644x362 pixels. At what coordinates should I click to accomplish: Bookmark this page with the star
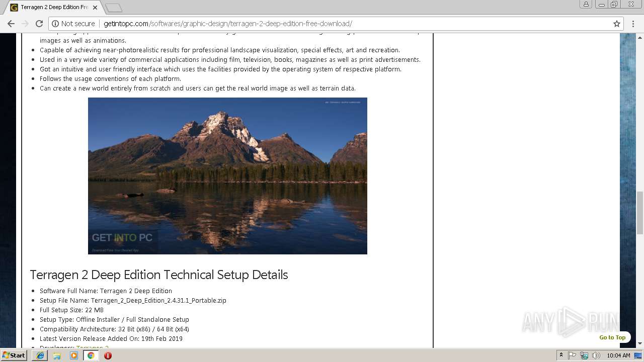click(x=616, y=24)
